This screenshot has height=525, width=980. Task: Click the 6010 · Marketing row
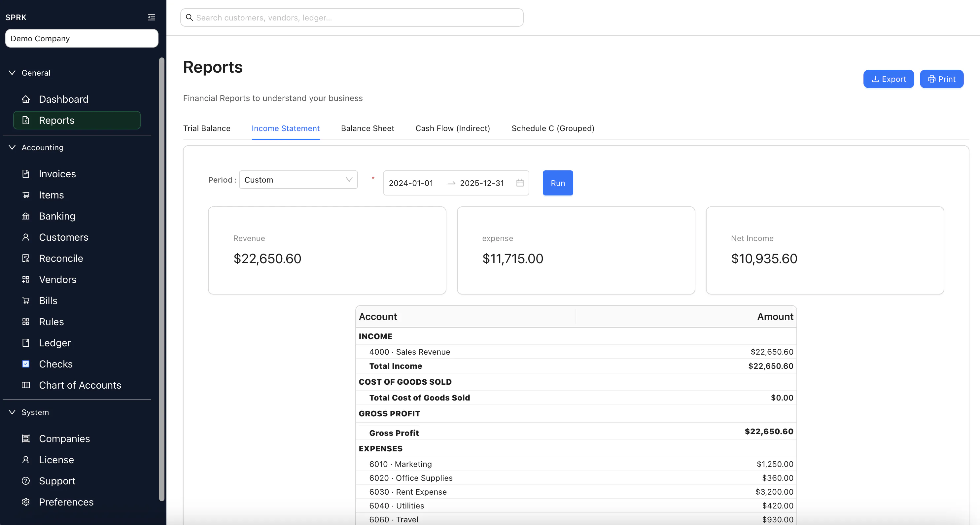[x=576, y=464]
